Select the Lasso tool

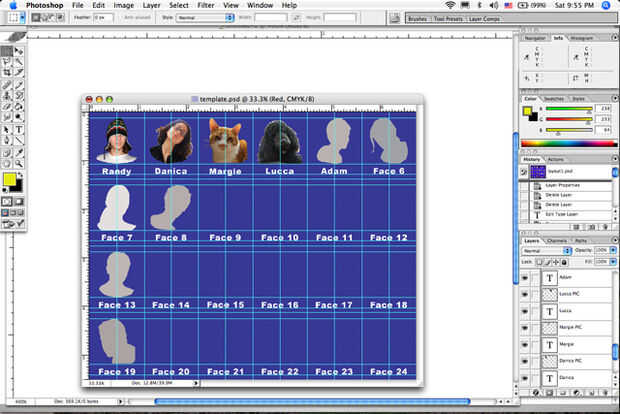[7, 62]
